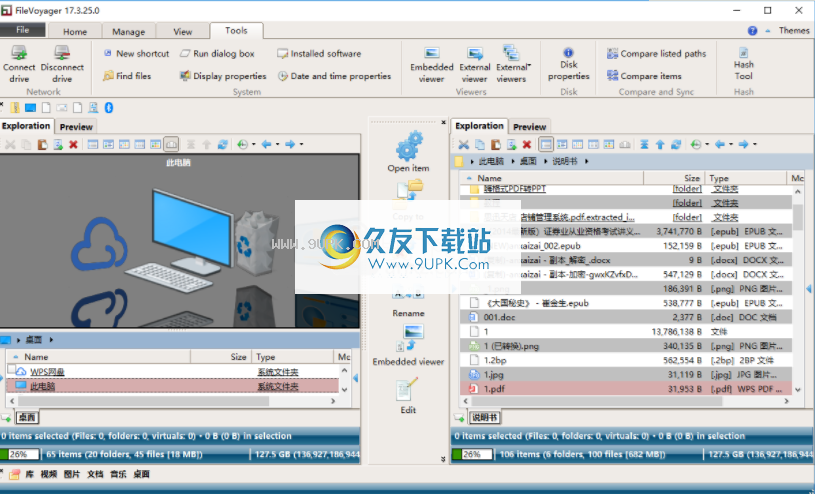Click the blue desktop icon in the quick bar

tap(31, 108)
